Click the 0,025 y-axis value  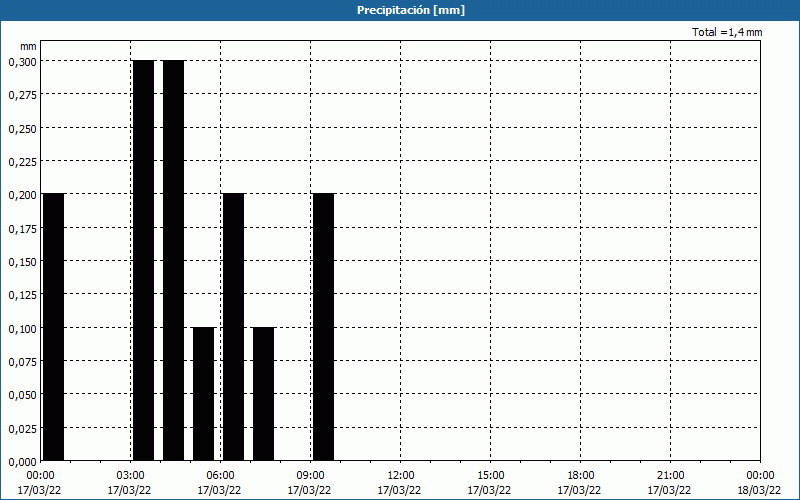click(x=22, y=429)
